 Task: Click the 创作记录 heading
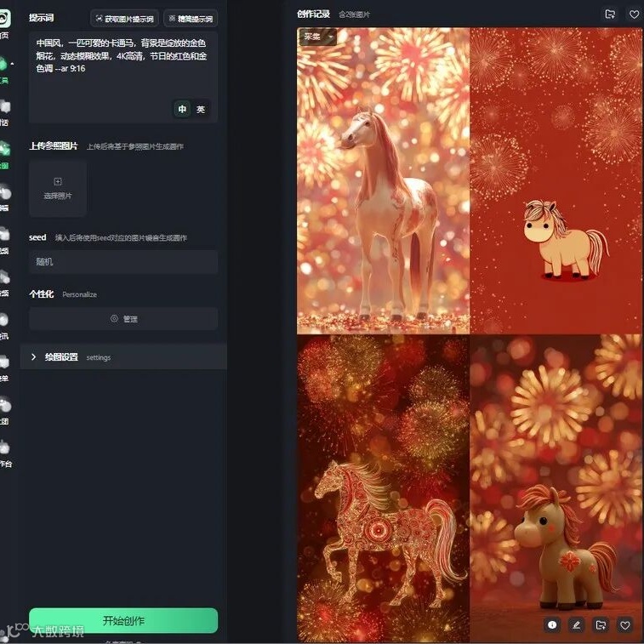click(313, 14)
